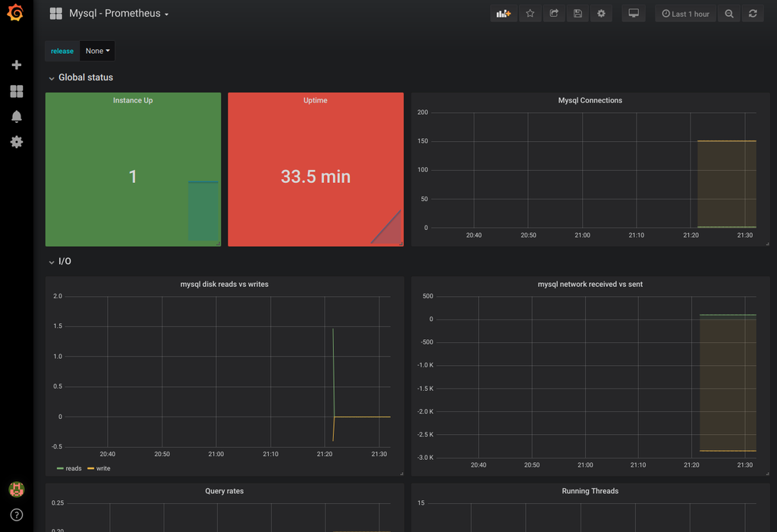
Task: Open the Share dashboard icon
Action: [554, 14]
